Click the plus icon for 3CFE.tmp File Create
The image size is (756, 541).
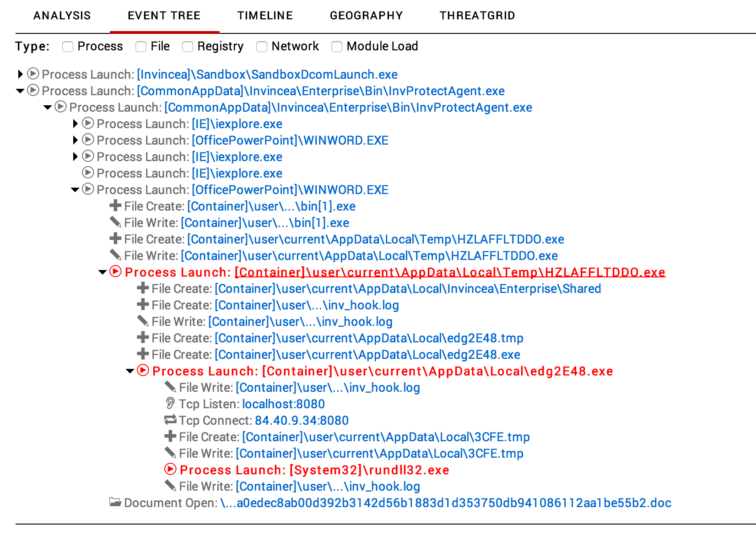[x=170, y=436]
